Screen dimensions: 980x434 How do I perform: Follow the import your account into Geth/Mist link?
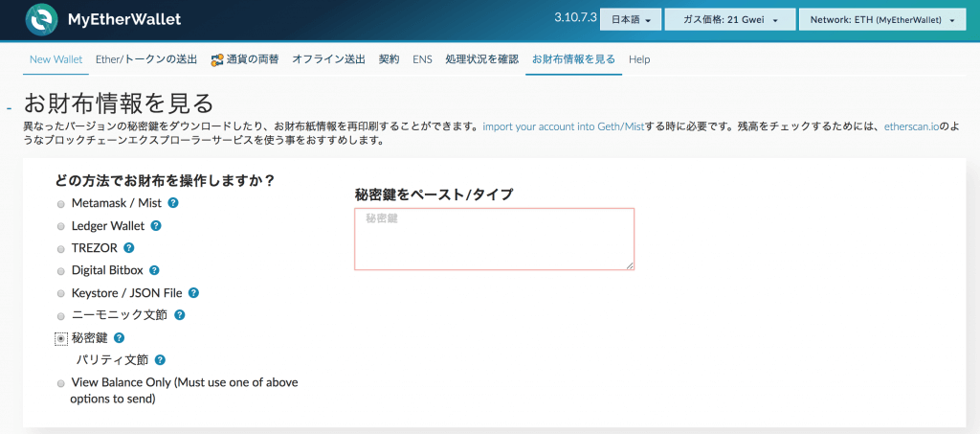pos(563,127)
